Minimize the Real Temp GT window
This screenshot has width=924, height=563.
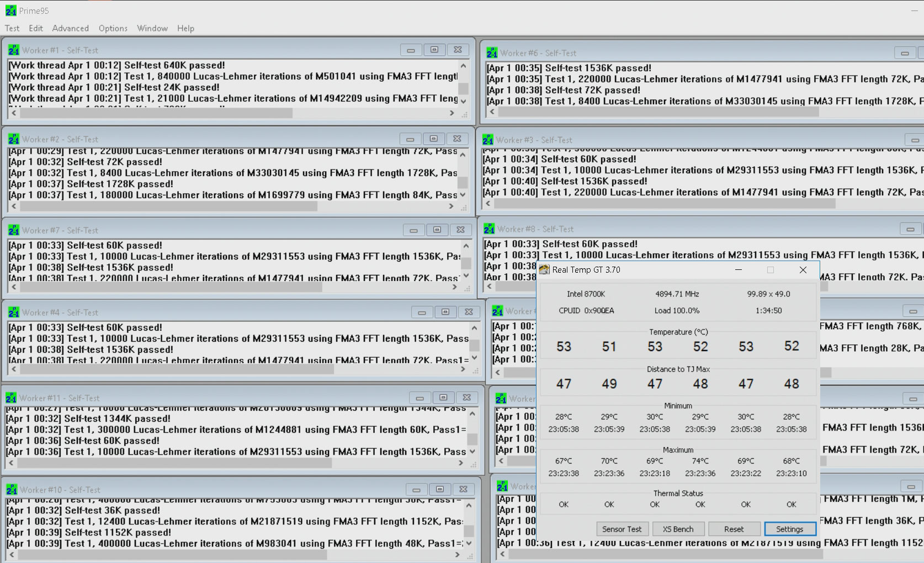coord(739,270)
